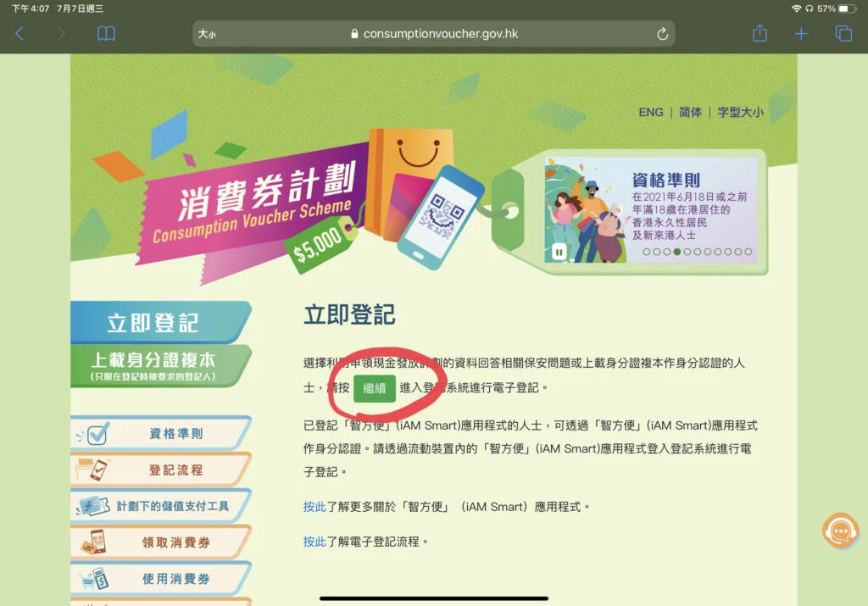Open a new tab with plus icon
This screenshot has height=606, width=868.
[x=800, y=34]
